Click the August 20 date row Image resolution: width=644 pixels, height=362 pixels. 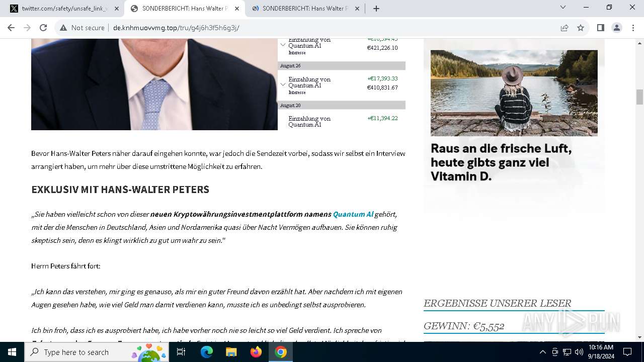(x=342, y=105)
